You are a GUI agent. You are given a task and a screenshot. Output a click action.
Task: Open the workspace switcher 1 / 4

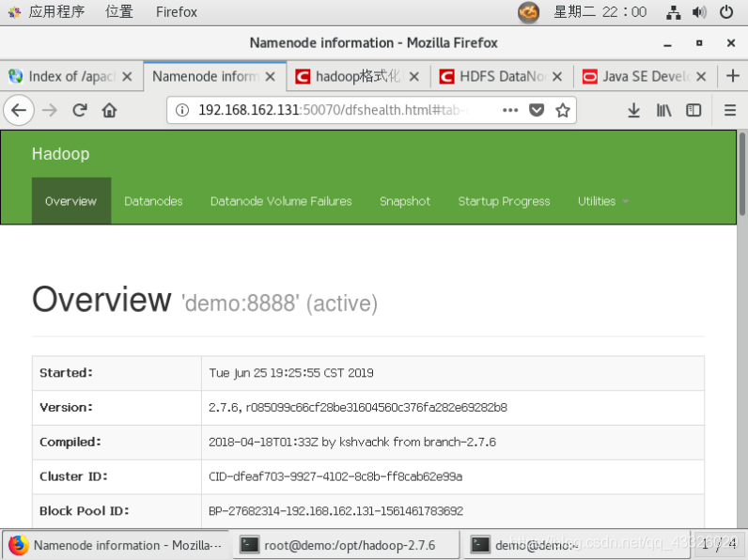[719, 544]
